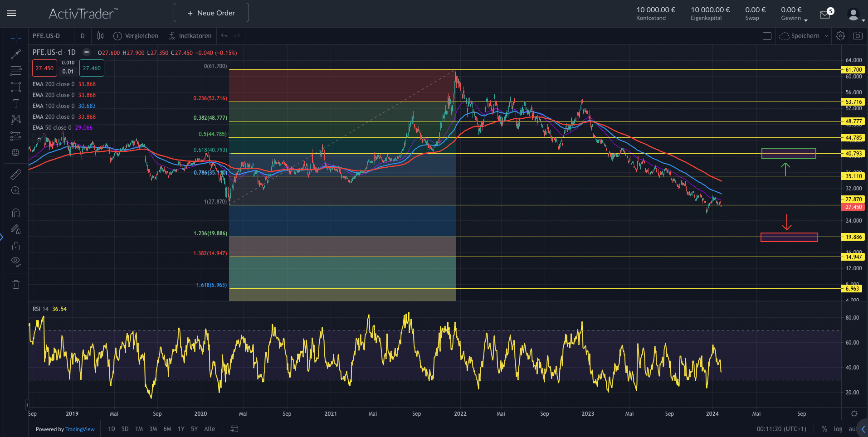
Task: Lock all drawings on the chart
Action: [x=16, y=246]
